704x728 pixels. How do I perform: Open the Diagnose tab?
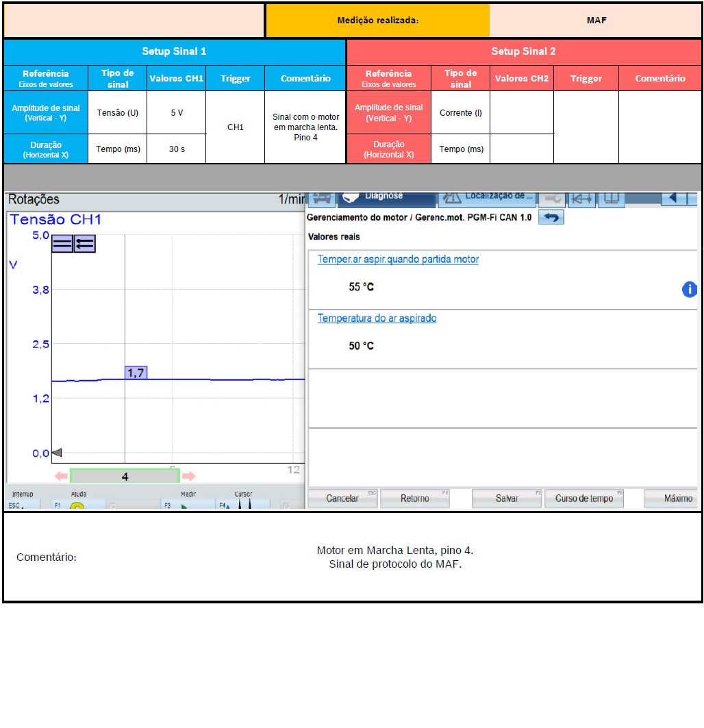[386, 198]
